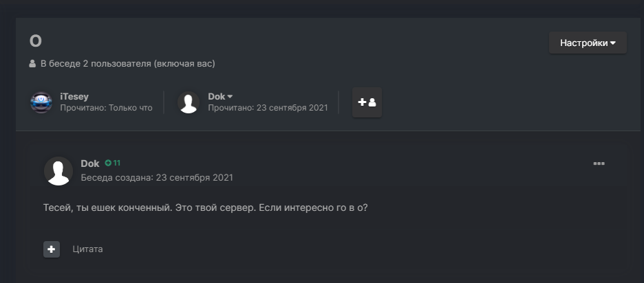Click the Цитата quote link
The height and width of the screenshot is (283, 644).
tap(87, 249)
